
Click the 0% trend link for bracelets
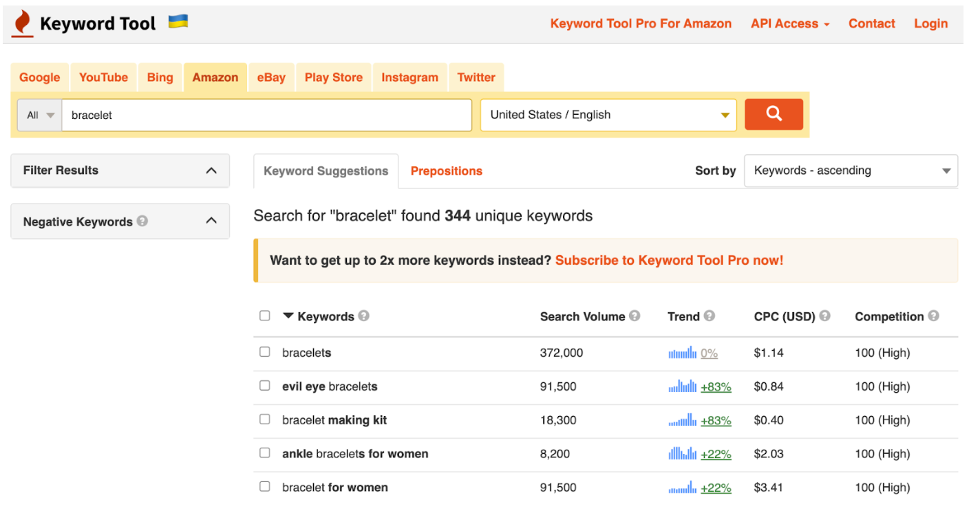coord(709,353)
